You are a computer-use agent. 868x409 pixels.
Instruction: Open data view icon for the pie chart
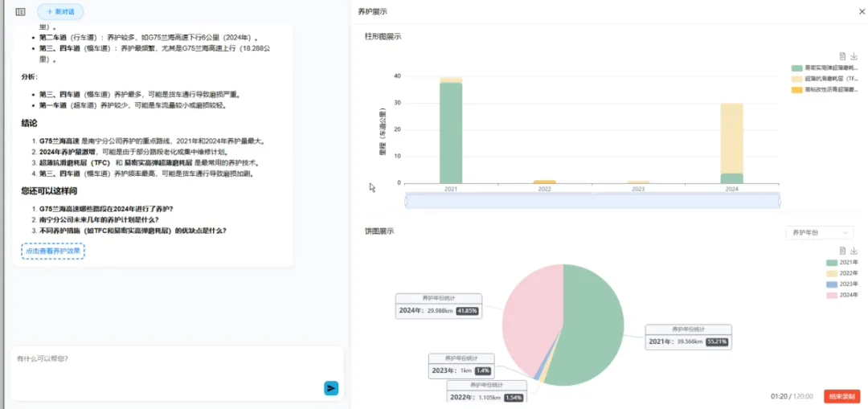(x=842, y=250)
